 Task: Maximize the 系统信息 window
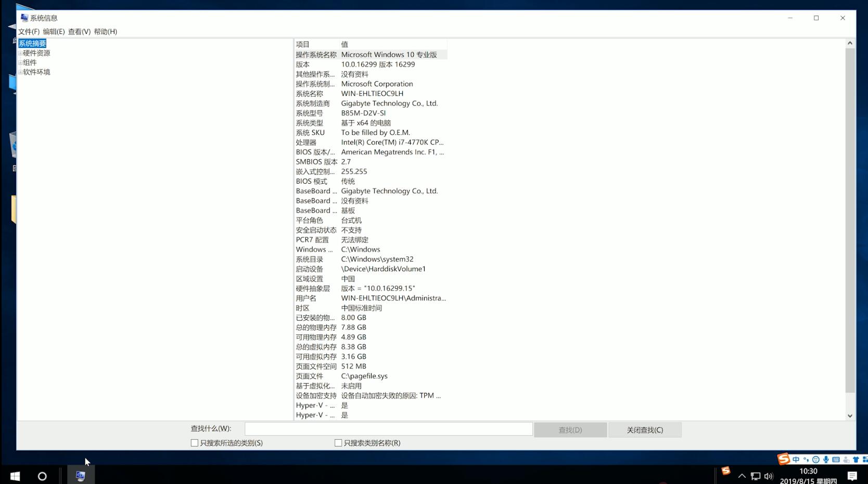click(x=816, y=18)
